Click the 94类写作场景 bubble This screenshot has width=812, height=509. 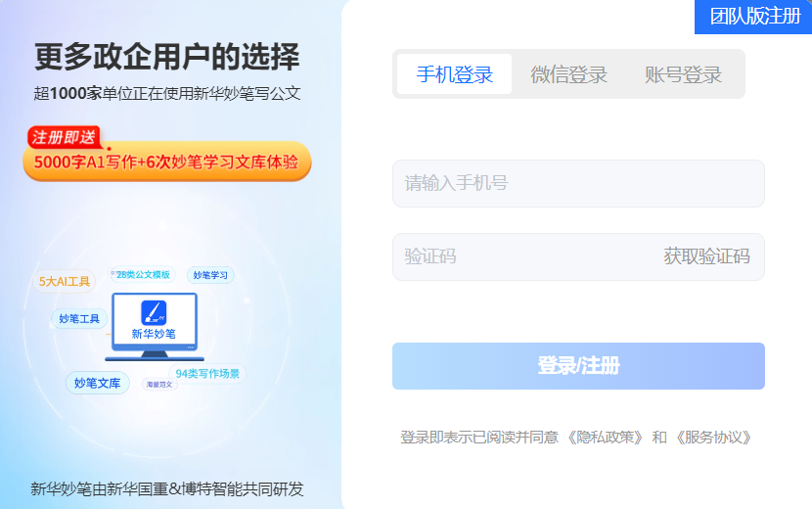click(207, 373)
